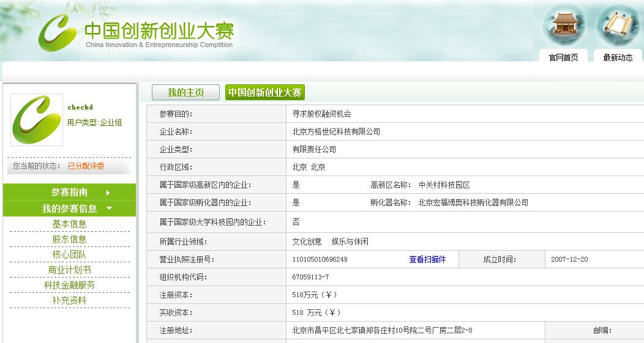
Task: Open 股东信息 in the sidebar
Action: (69, 239)
